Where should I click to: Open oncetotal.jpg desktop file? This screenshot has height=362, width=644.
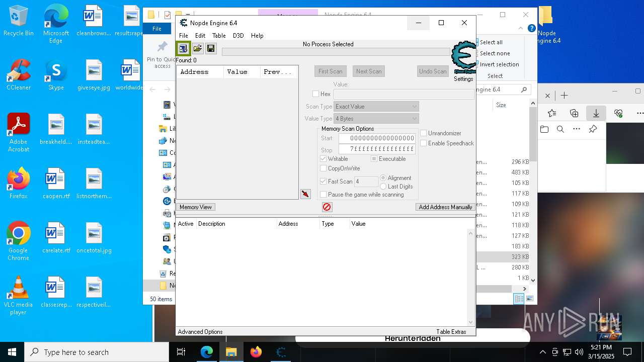tap(94, 238)
